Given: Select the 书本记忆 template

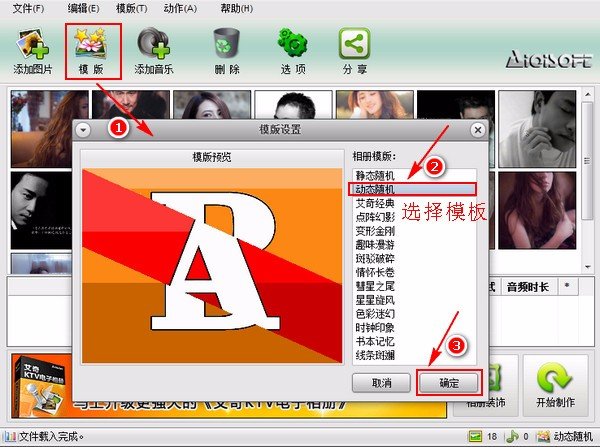Looking at the screenshot, I should point(414,341).
